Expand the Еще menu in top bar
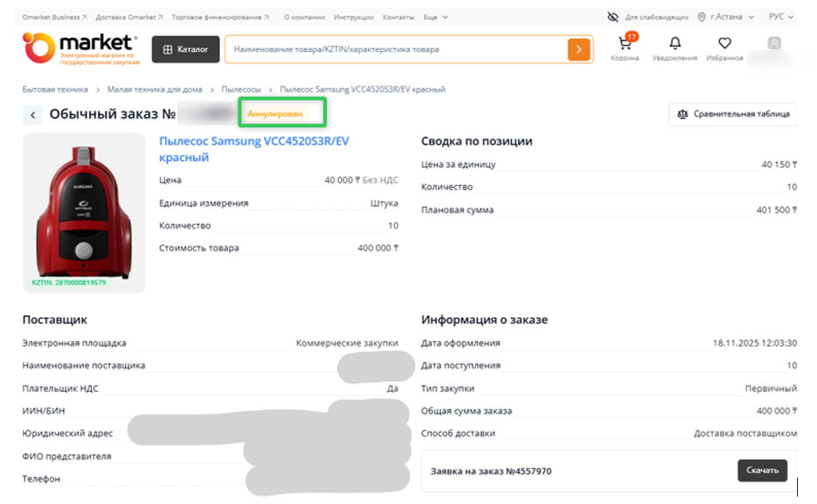 point(435,17)
